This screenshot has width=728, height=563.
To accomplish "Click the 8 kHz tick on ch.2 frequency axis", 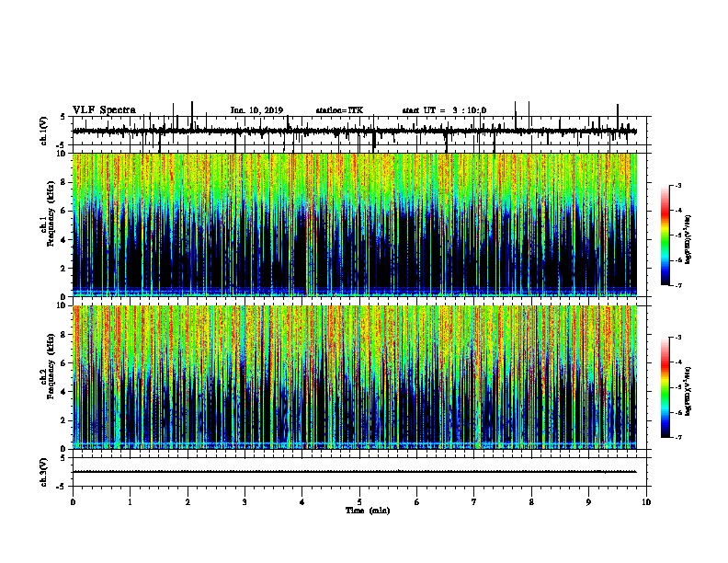I will click(64, 335).
